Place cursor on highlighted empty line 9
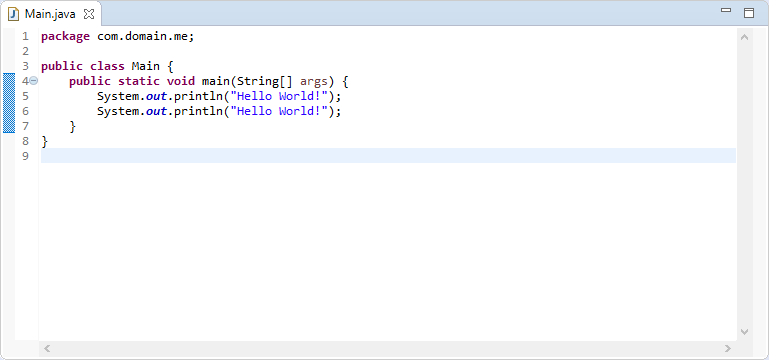 click(388, 155)
